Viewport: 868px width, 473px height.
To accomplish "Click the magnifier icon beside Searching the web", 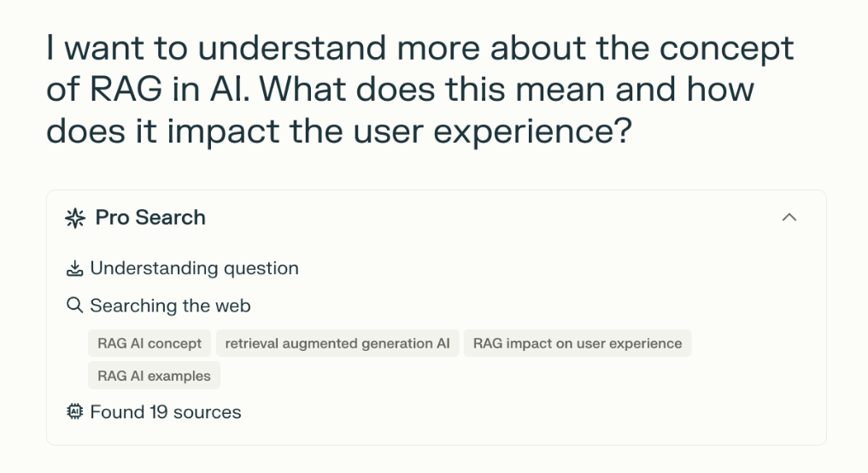I will click(x=74, y=306).
